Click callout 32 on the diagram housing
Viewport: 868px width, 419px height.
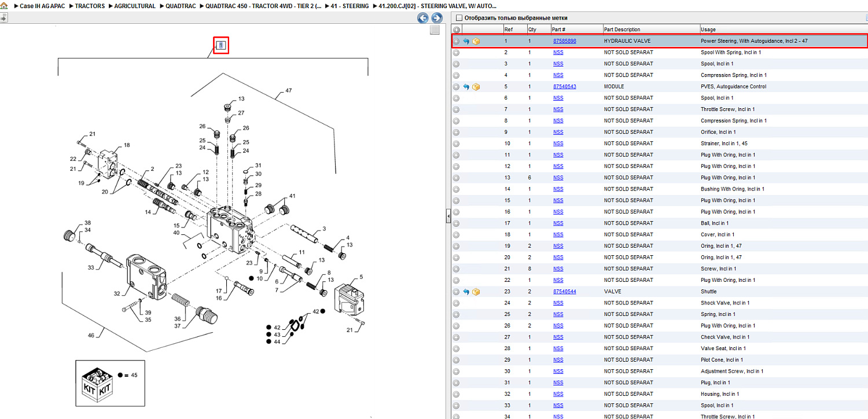point(117,293)
